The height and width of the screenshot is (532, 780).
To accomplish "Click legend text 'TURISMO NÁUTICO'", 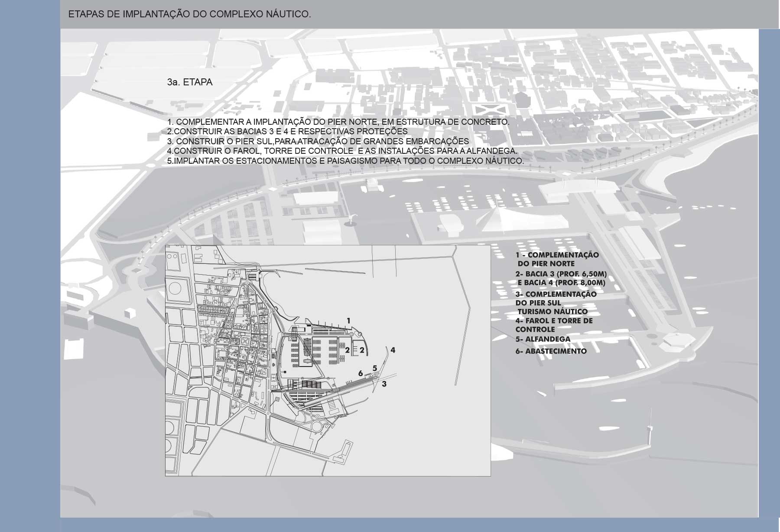I will (553, 311).
